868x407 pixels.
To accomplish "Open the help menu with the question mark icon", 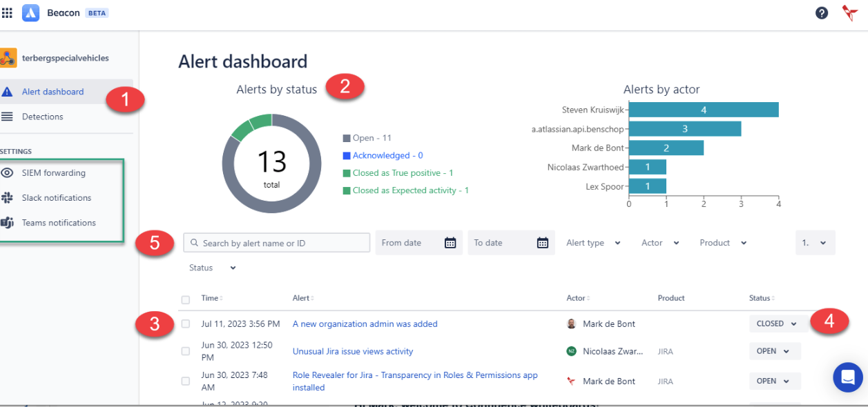I will coord(821,12).
